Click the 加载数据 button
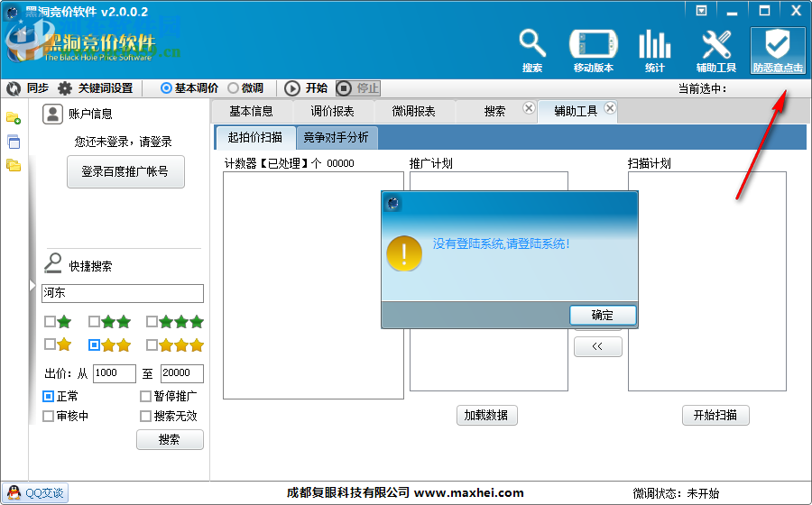The width and height of the screenshot is (812, 505). coord(486,415)
